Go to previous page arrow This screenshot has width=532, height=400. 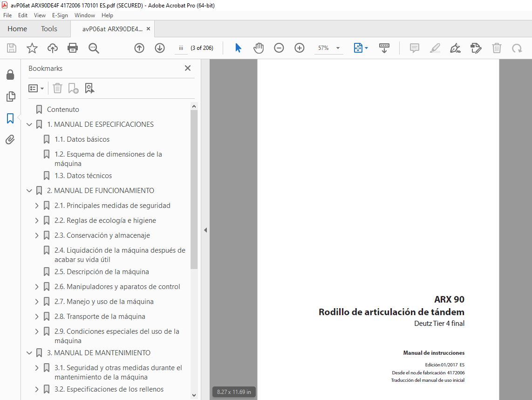tap(139, 48)
